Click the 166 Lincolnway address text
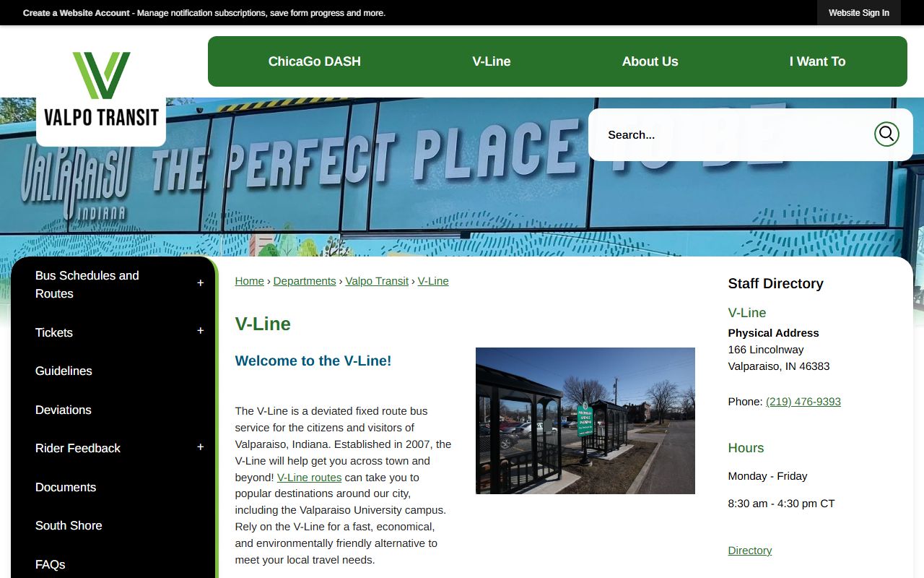 766,350
